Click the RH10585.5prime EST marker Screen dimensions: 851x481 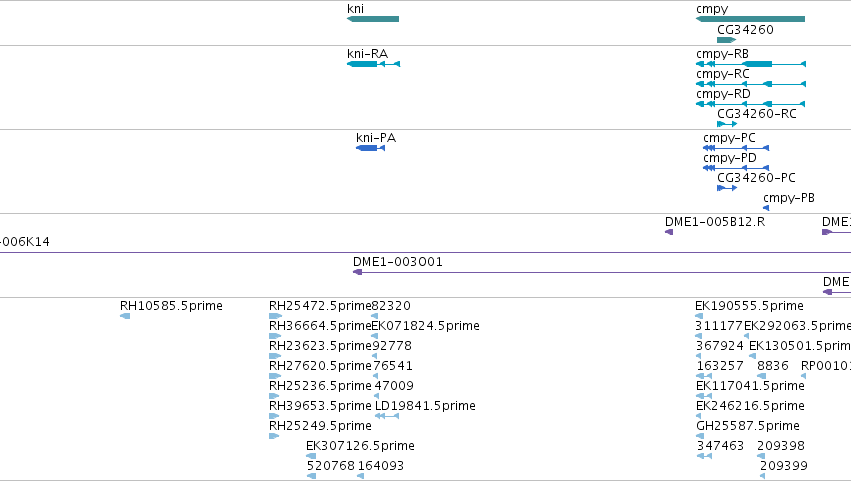pyautogui.click(x=125, y=316)
